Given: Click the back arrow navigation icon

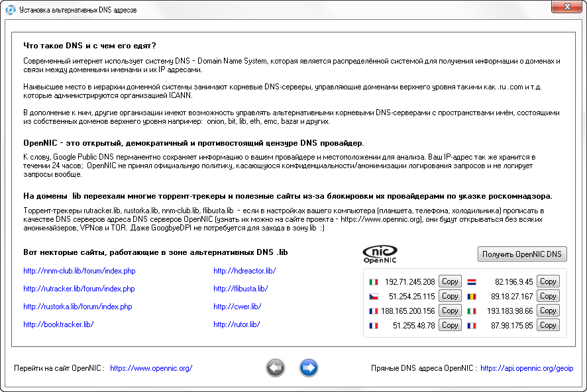Looking at the screenshot, I should (x=276, y=367).
